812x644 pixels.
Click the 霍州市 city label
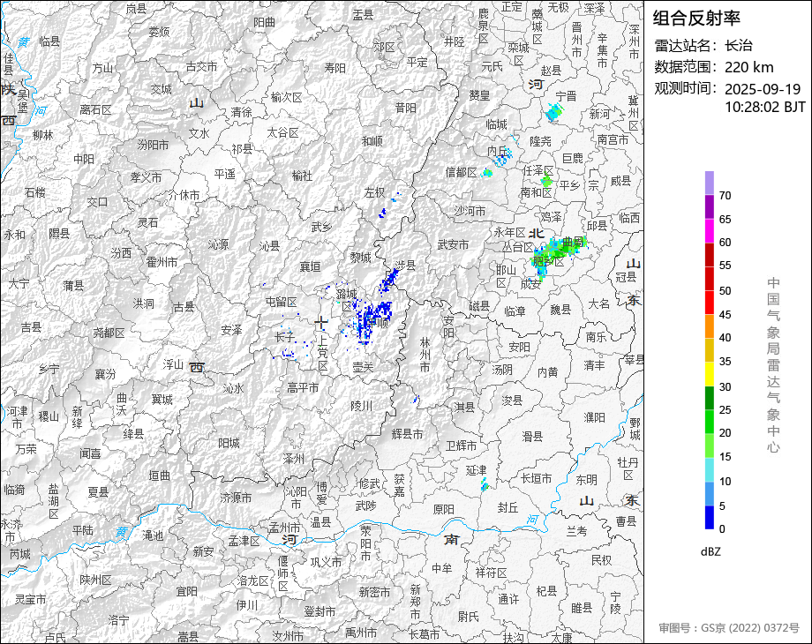point(162,263)
